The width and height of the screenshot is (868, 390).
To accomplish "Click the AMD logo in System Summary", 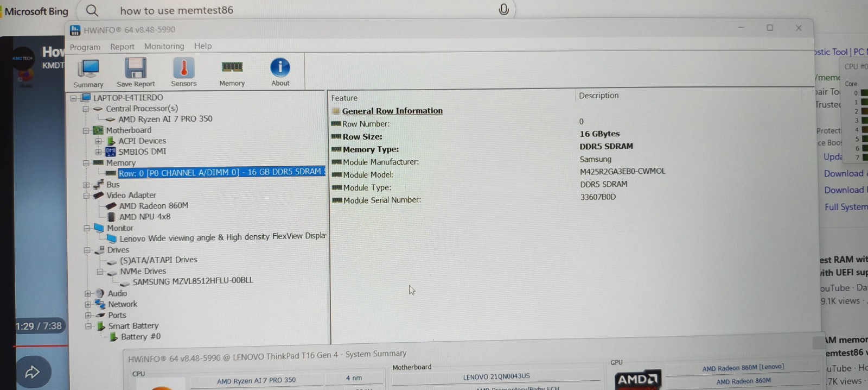I will click(637, 379).
